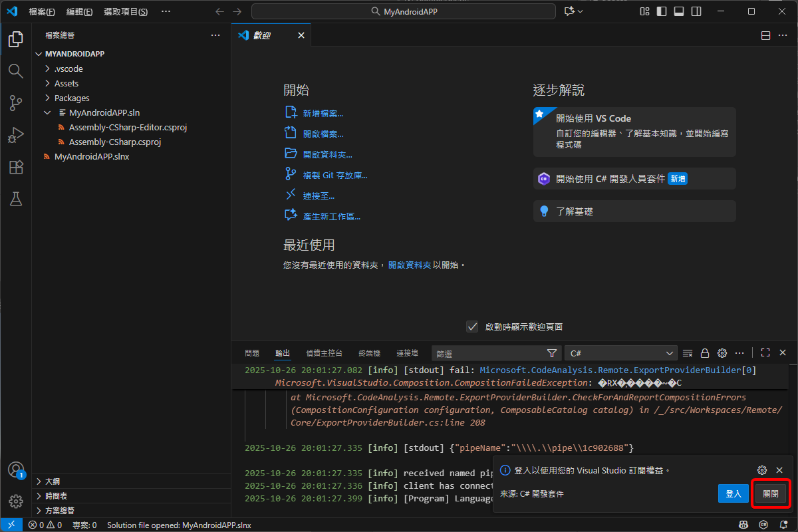Viewport: 798px width, 532px height.
Task: Click the Accounts icon with notification badge
Action: point(15,469)
